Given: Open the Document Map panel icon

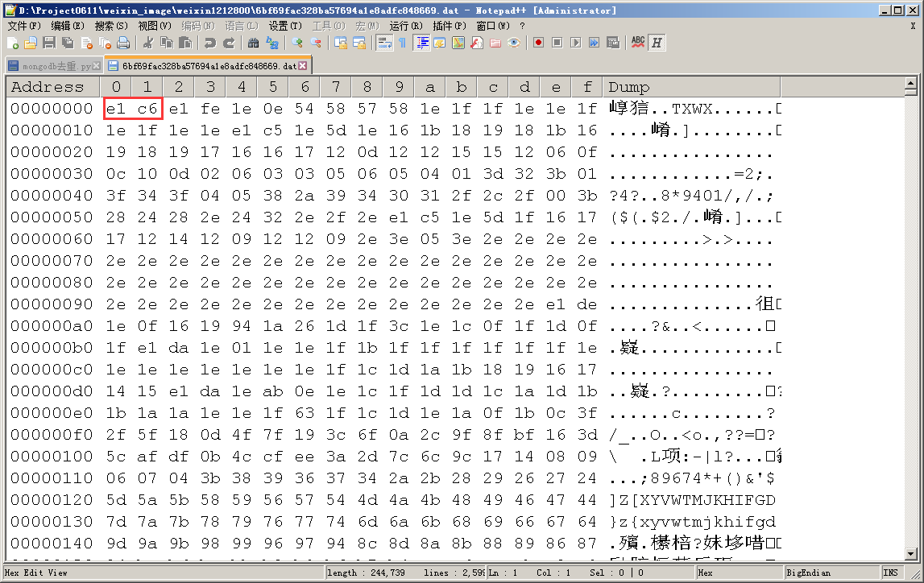Looking at the screenshot, I should pyautogui.click(x=458, y=43).
